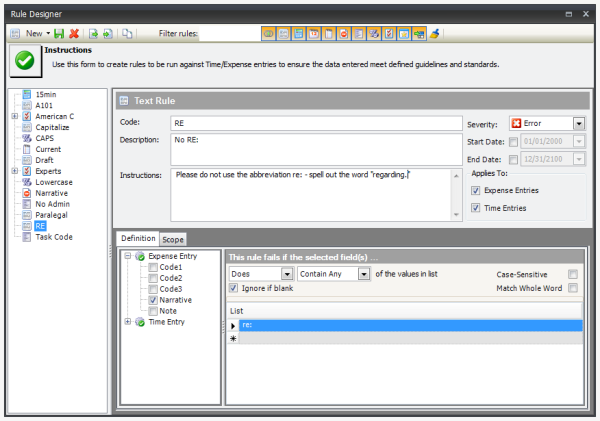Uncheck the Ignore if blank option
Image resolution: width=600 pixels, height=421 pixels.
click(234, 288)
